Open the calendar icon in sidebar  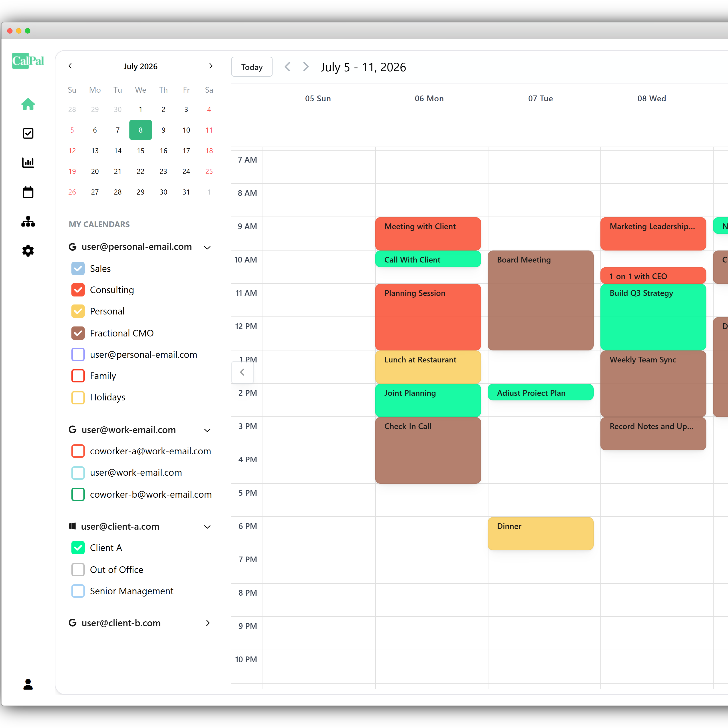tap(28, 192)
